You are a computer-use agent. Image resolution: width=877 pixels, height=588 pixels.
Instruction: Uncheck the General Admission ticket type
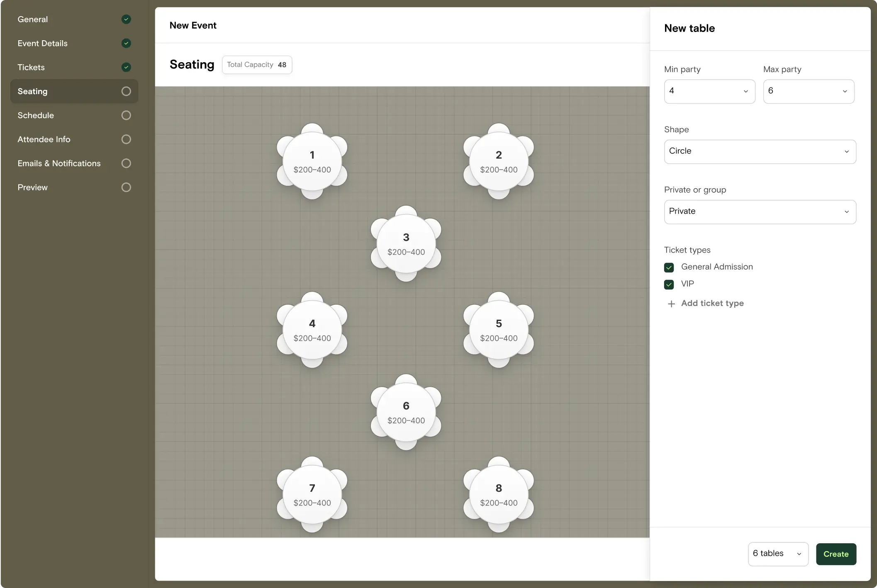(669, 267)
